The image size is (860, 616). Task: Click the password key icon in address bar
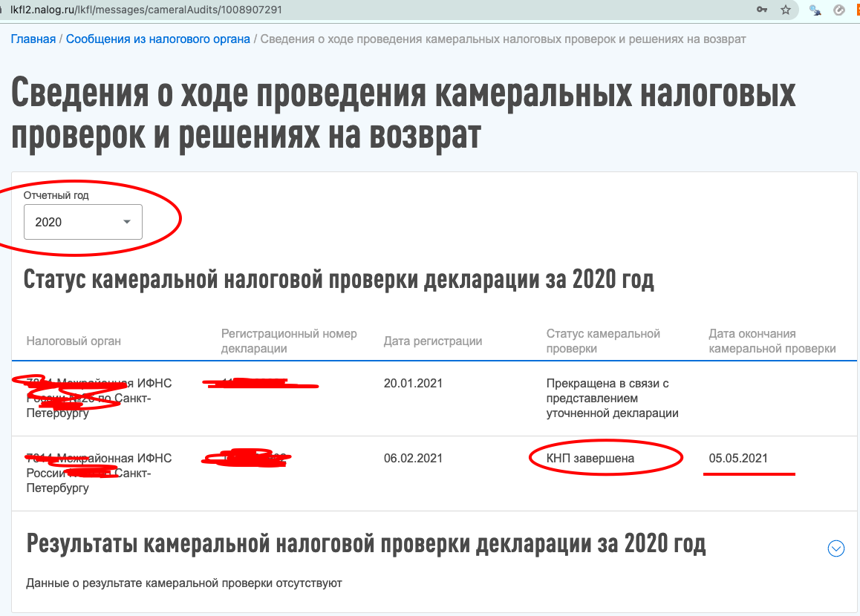[x=762, y=10]
